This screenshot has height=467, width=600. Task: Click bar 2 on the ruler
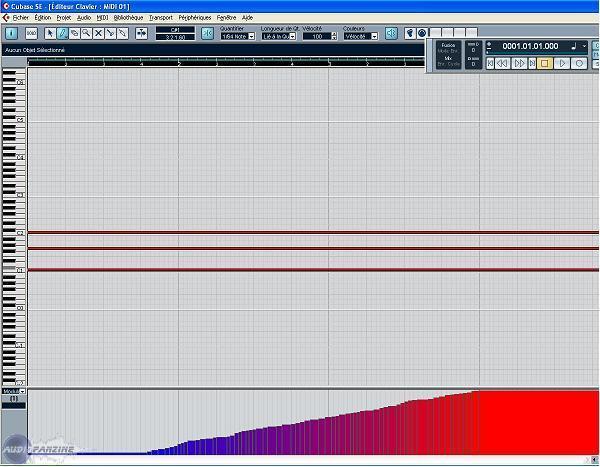pyautogui.click(x=179, y=62)
